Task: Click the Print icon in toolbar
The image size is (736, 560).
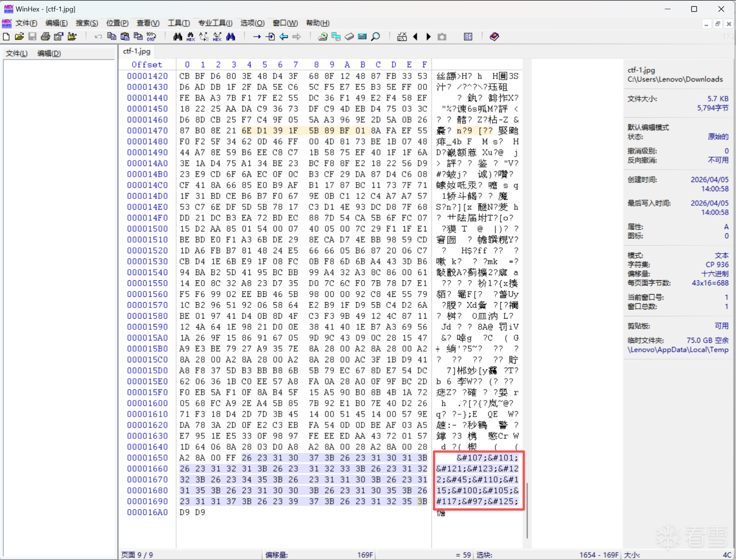Action: (45, 37)
